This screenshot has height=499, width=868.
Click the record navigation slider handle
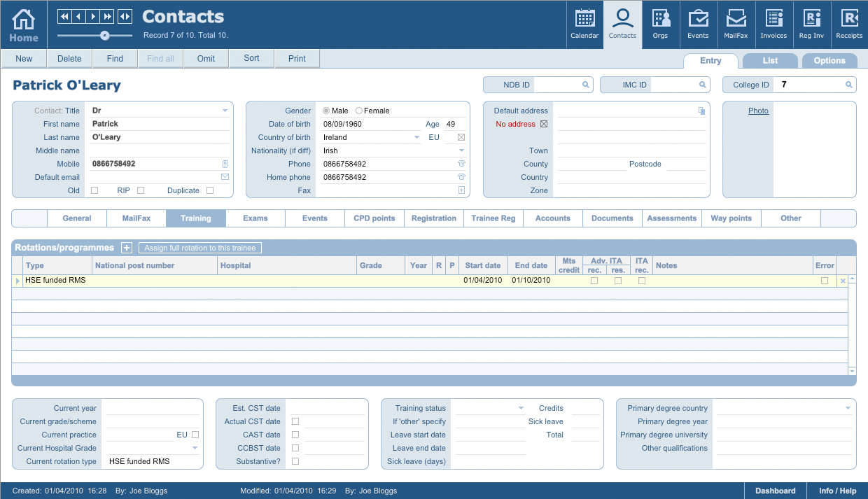pos(104,35)
